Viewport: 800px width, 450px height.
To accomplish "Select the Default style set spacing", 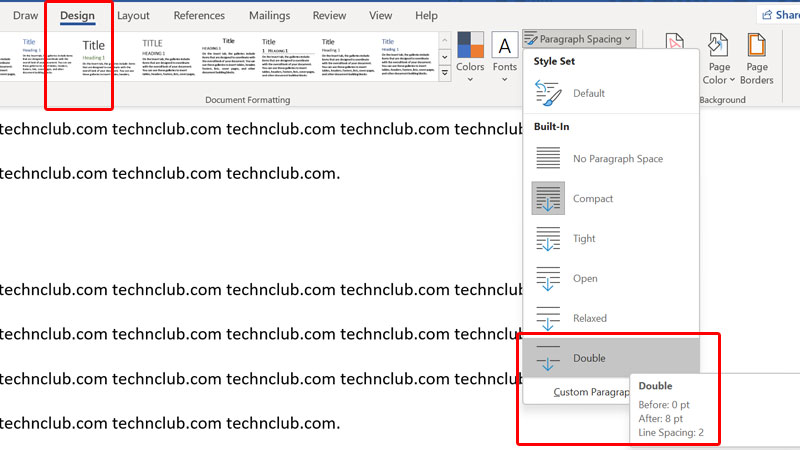I will pyautogui.click(x=611, y=93).
